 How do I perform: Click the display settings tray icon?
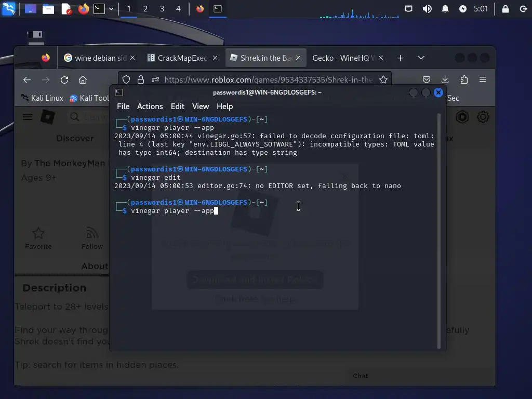pos(408,9)
